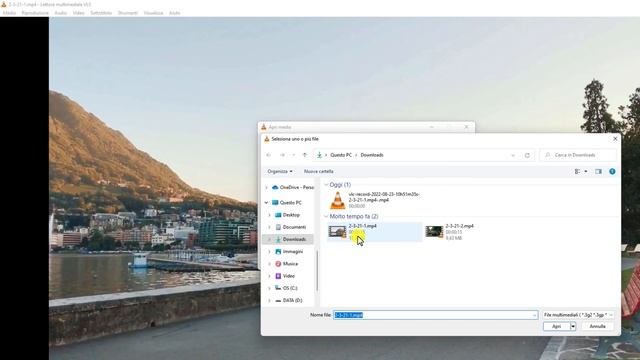Expand the OneDrive tree node
640x360 pixels.
coord(267,187)
